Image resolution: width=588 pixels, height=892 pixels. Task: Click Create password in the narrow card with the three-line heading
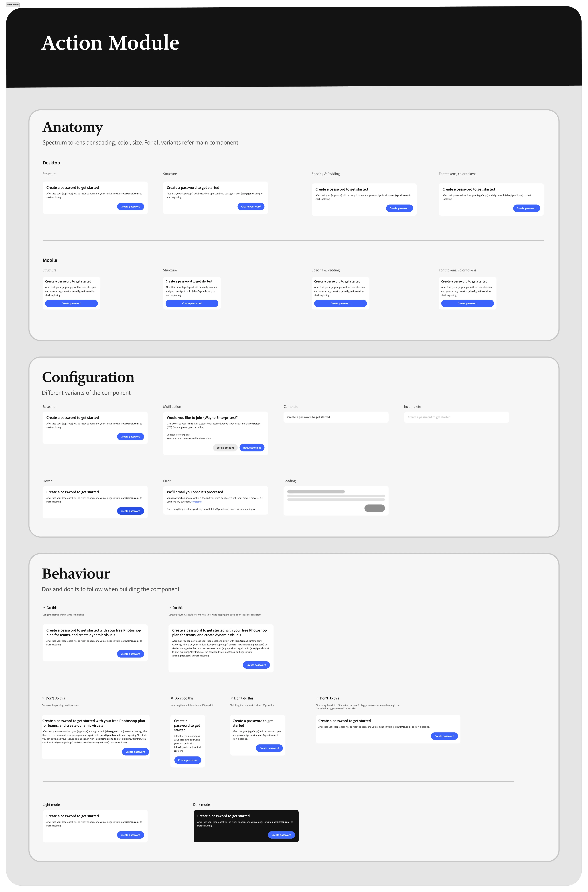(x=188, y=760)
